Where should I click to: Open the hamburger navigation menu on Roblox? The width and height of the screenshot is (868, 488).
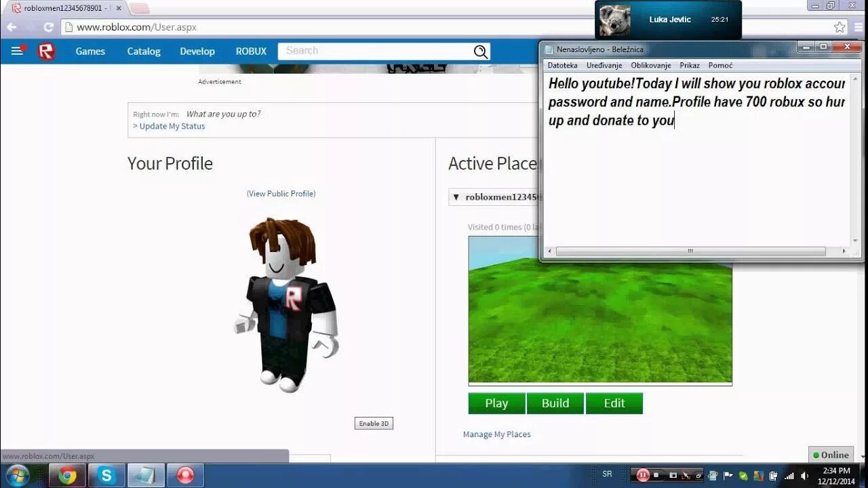[x=17, y=51]
